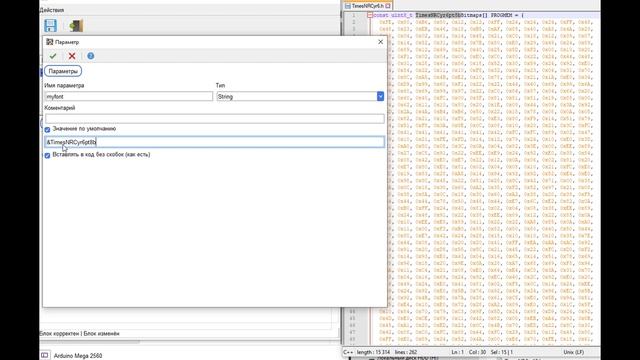
Task: Click the Параметр dialog title icon
Action: [x=49, y=42]
